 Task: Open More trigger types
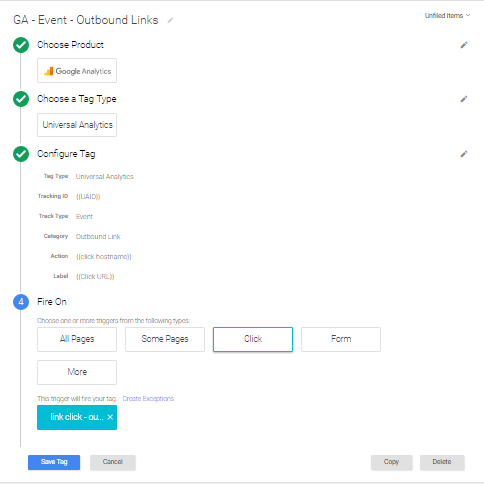(77, 372)
